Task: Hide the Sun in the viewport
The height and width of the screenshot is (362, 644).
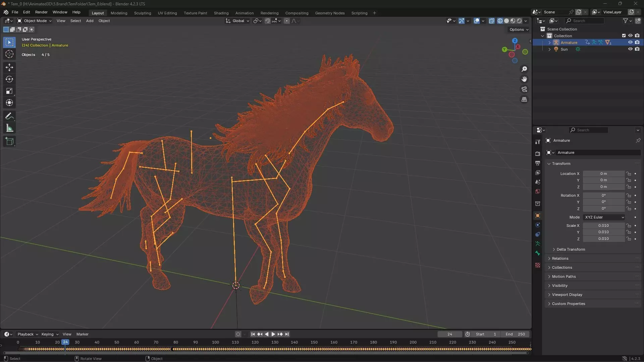Action: [630, 49]
